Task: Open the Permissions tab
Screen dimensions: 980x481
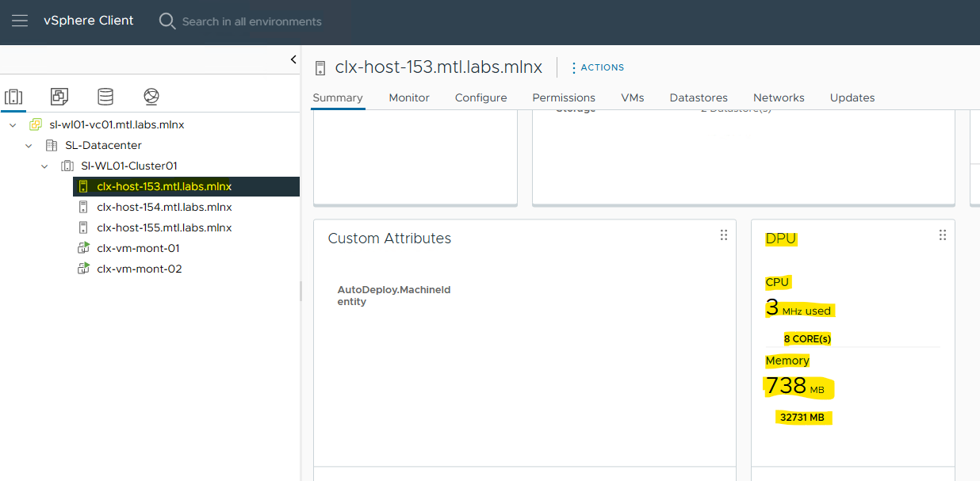Action: tap(564, 97)
